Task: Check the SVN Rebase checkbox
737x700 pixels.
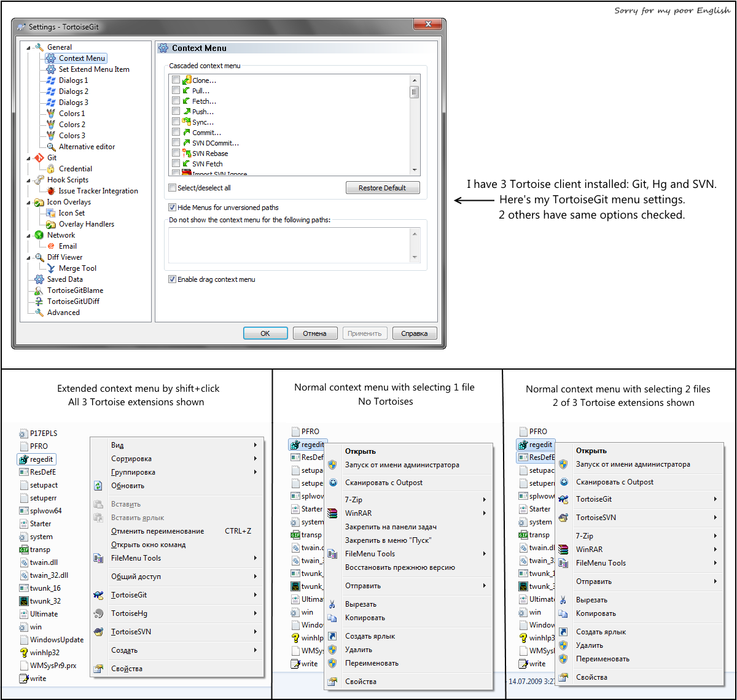Action: coord(176,153)
